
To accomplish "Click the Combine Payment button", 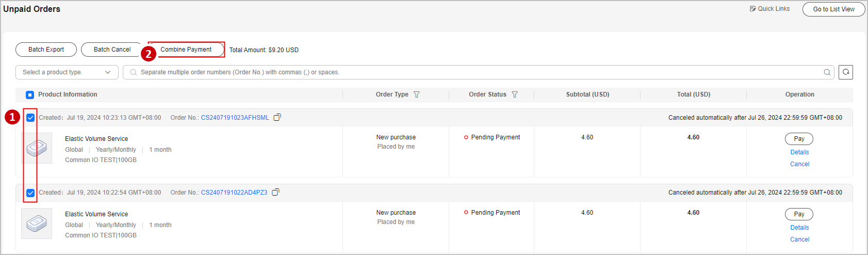I will (x=186, y=50).
